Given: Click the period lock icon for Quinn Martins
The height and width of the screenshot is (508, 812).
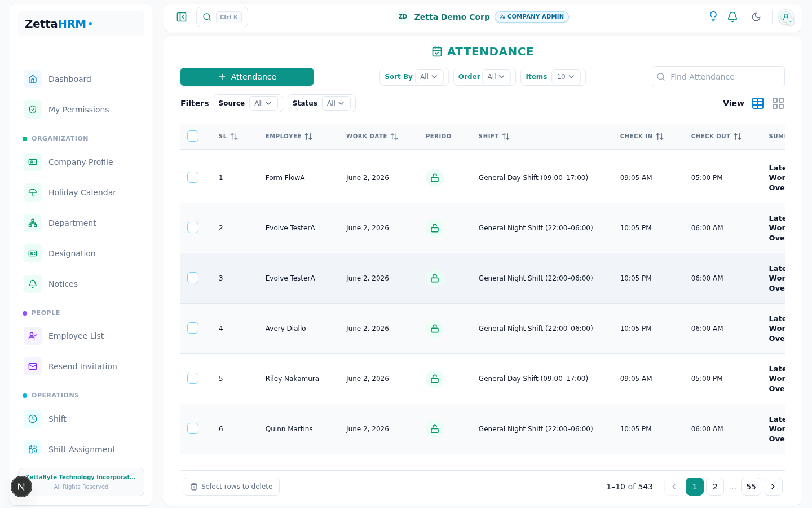Looking at the screenshot, I should [x=435, y=429].
